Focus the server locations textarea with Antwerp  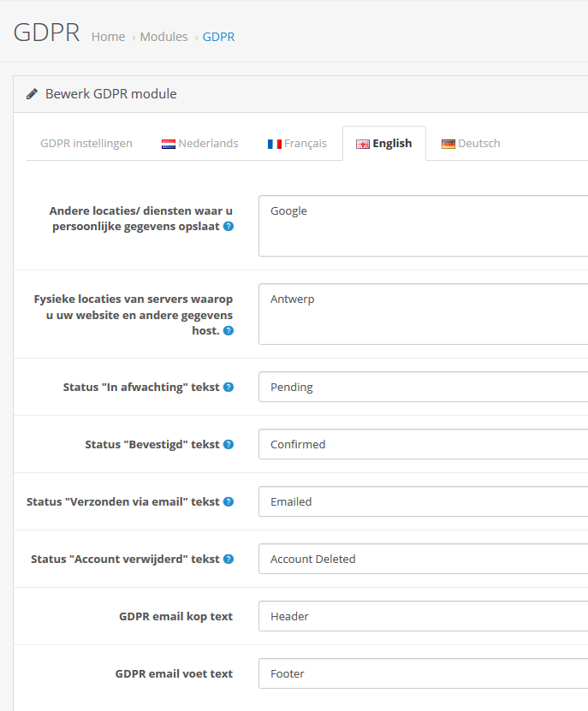click(424, 314)
